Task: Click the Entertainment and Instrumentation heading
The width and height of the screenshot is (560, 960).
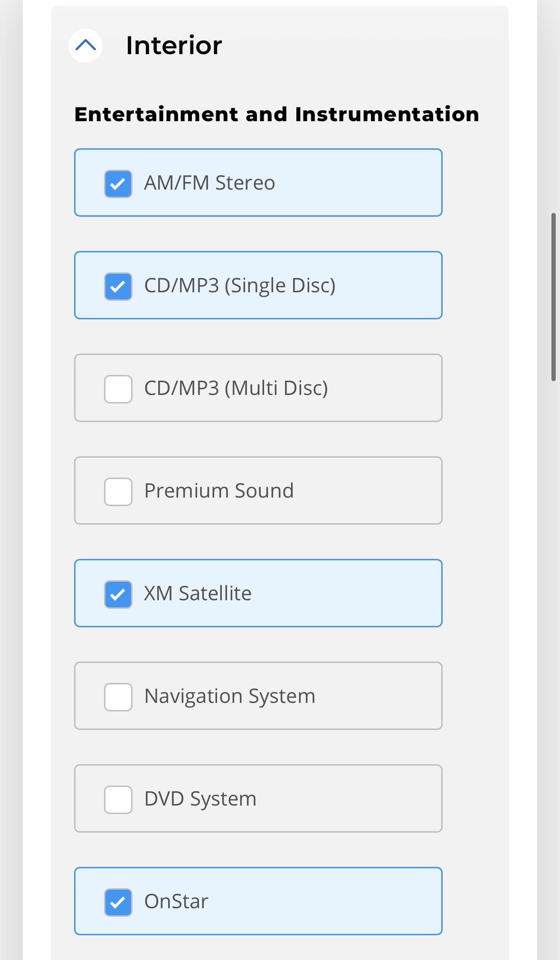Action: [x=277, y=115]
